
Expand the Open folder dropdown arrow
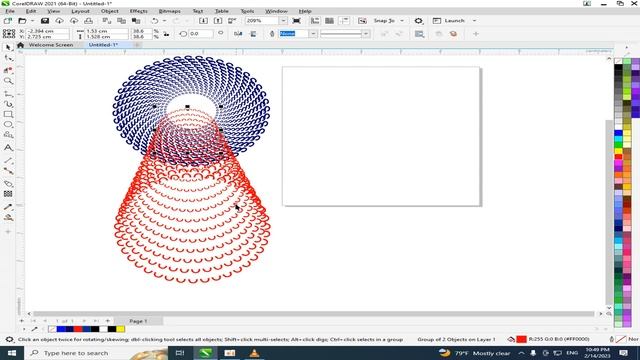point(32,21)
